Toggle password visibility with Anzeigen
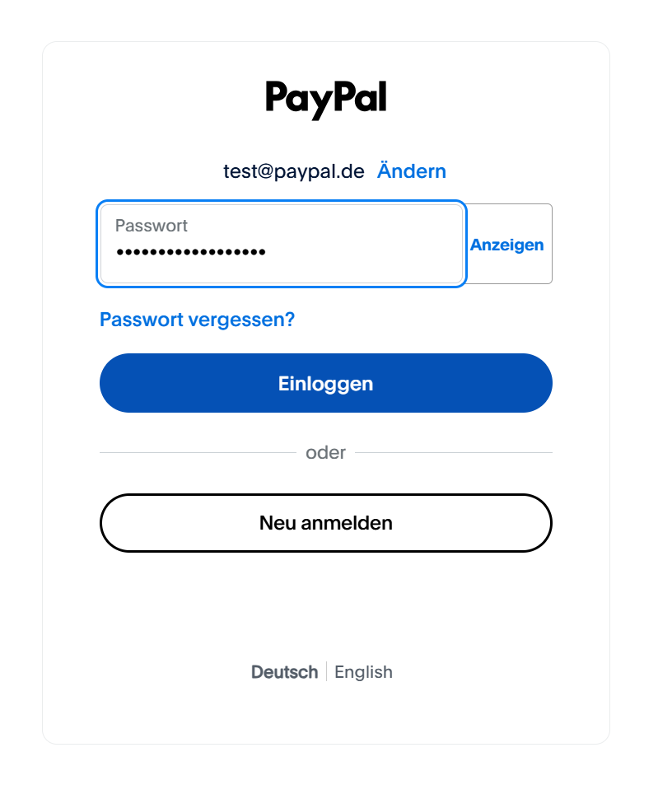672x794 pixels. coord(506,245)
